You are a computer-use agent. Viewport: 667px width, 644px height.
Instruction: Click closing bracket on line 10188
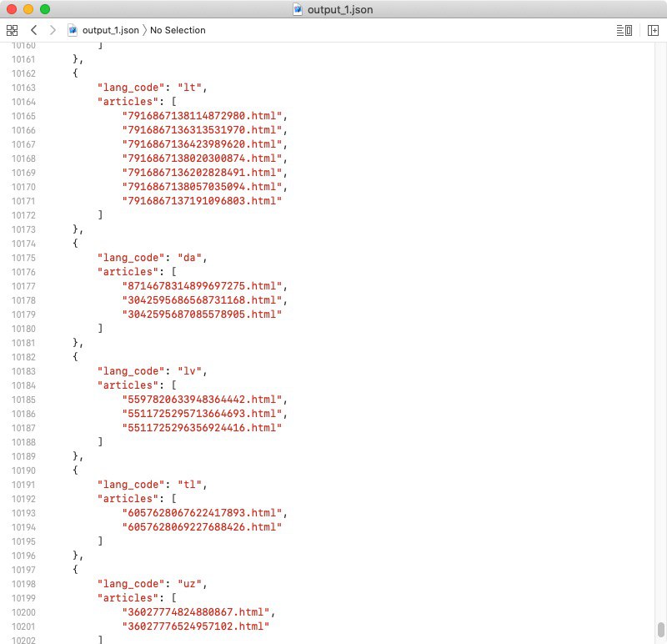coord(100,442)
